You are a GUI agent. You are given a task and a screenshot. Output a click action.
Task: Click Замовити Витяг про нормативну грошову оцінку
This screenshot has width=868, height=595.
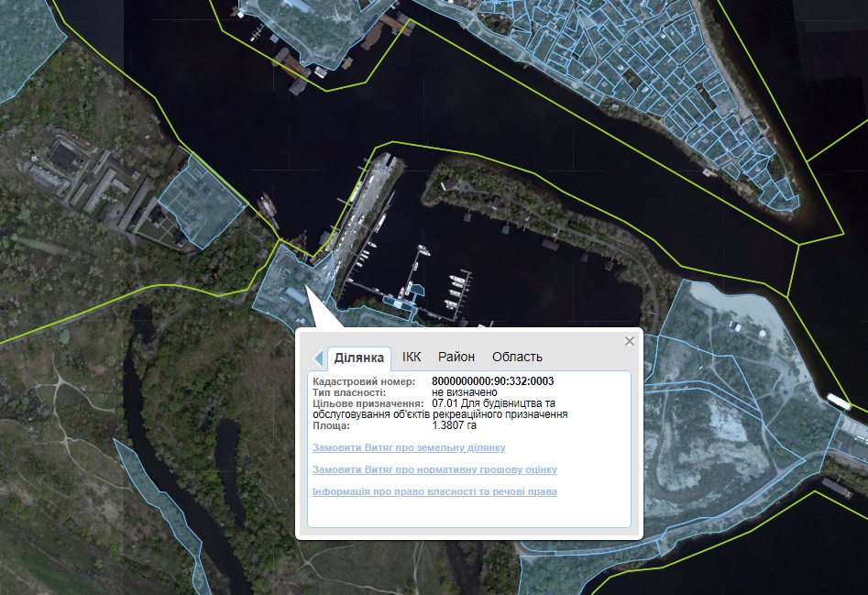point(434,470)
